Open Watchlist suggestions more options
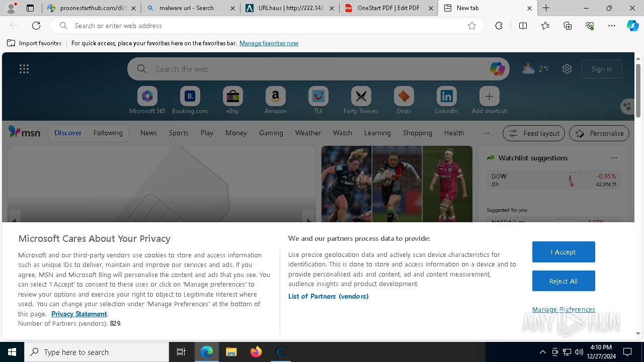Image resolution: width=644 pixels, height=362 pixels. pyautogui.click(x=614, y=158)
